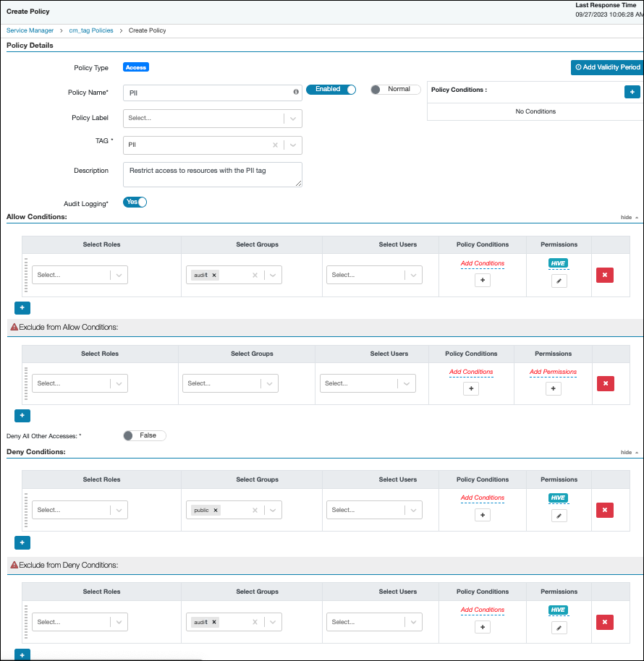Go to Service Manager breadcrumb
The image size is (644, 661).
[x=30, y=30]
